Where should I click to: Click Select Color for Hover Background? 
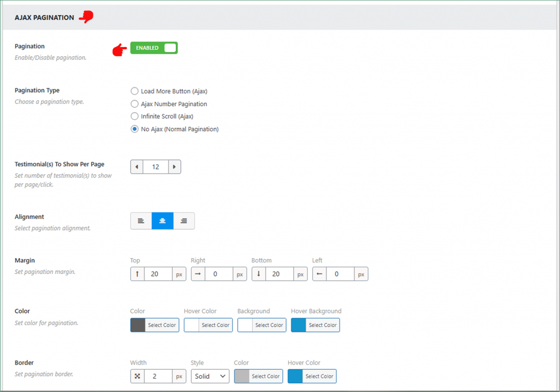click(323, 325)
